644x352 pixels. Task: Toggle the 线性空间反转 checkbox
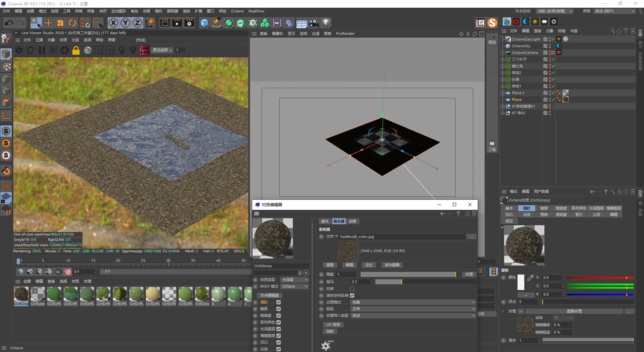tap(352, 295)
